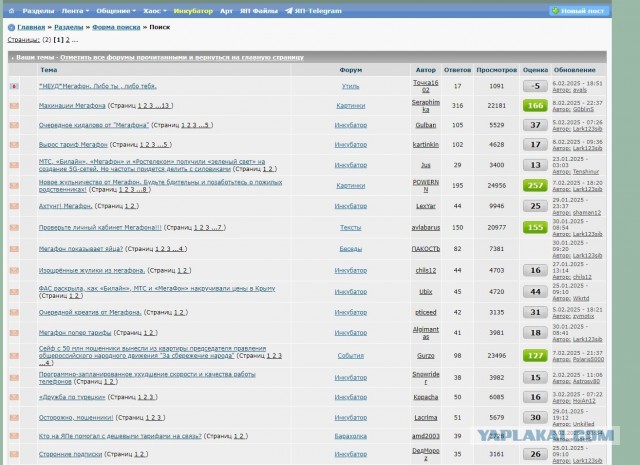This screenshot has height=465, width=640.
Task: Open topic Осторожно, мошенники!
Action: click(x=76, y=418)
